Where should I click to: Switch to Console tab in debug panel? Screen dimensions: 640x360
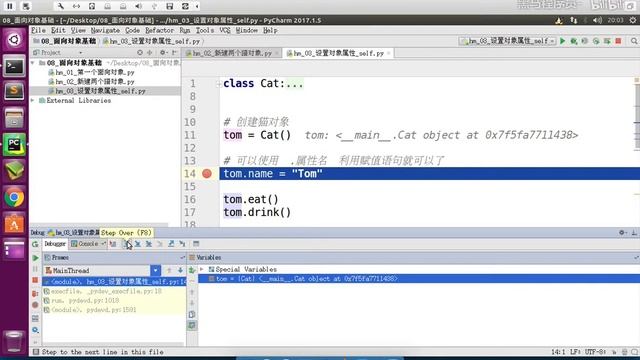click(85, 244)
